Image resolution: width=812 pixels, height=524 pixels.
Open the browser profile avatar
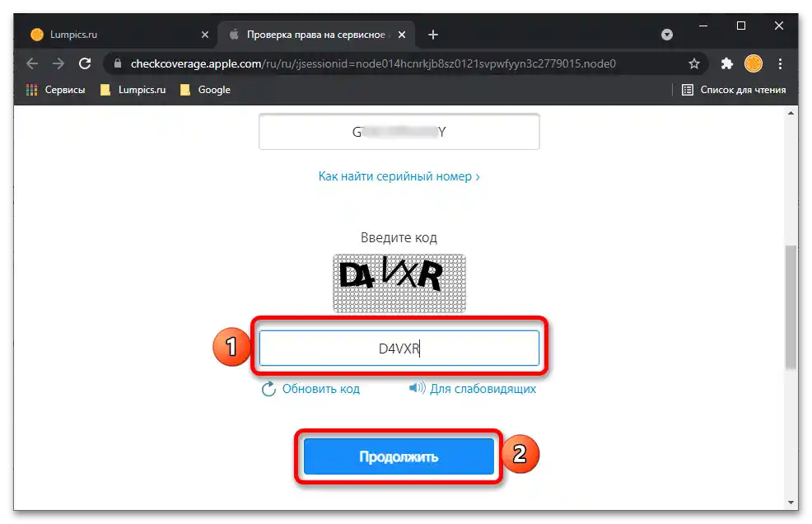click(754, 63)
